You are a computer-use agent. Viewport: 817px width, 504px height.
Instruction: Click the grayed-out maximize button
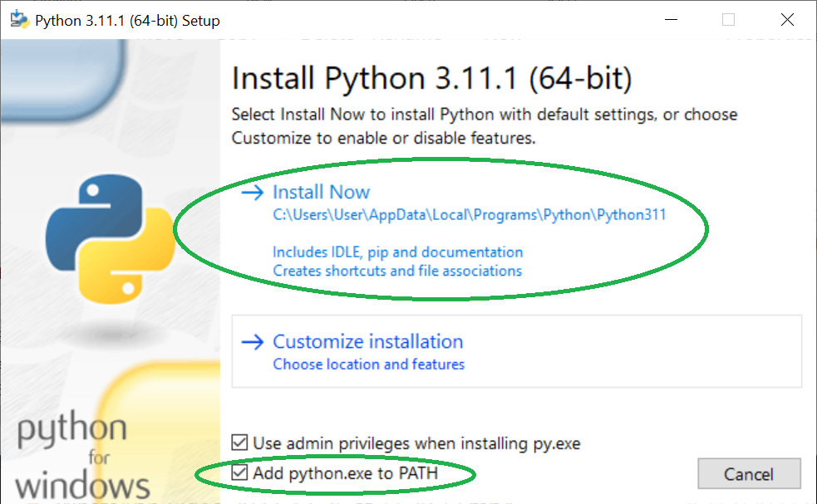728,20
